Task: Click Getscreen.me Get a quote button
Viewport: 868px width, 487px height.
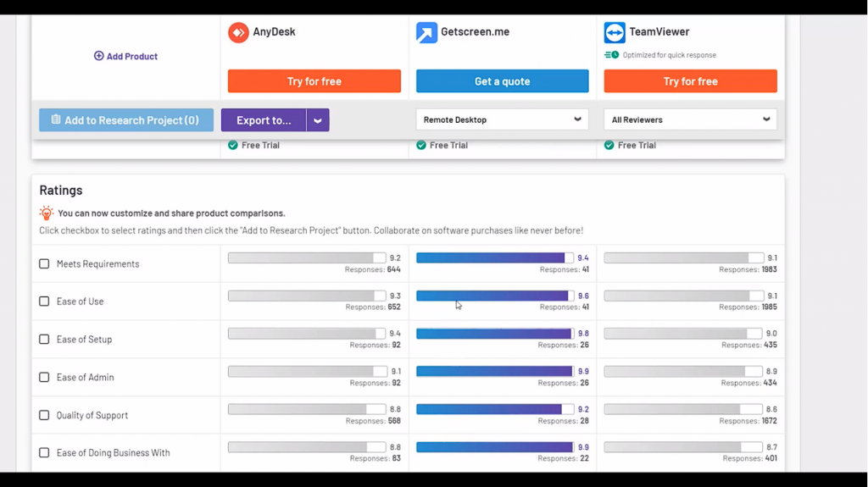Action: 502,81
